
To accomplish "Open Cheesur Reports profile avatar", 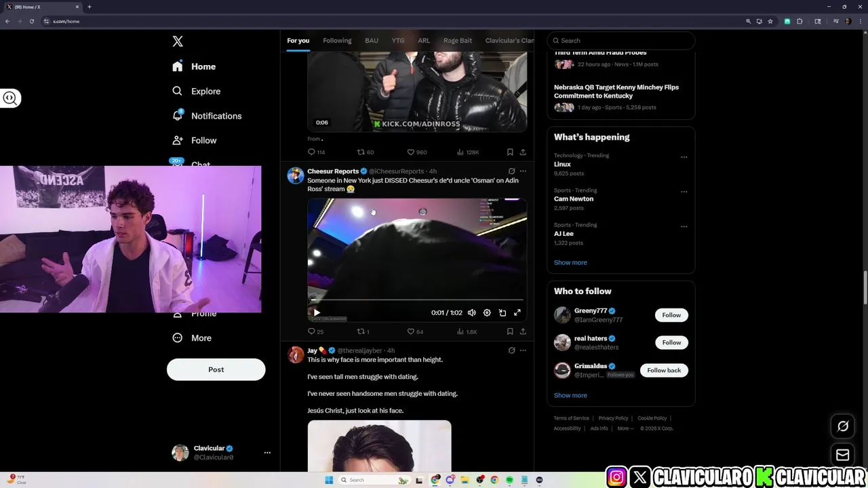I will 296,176.
